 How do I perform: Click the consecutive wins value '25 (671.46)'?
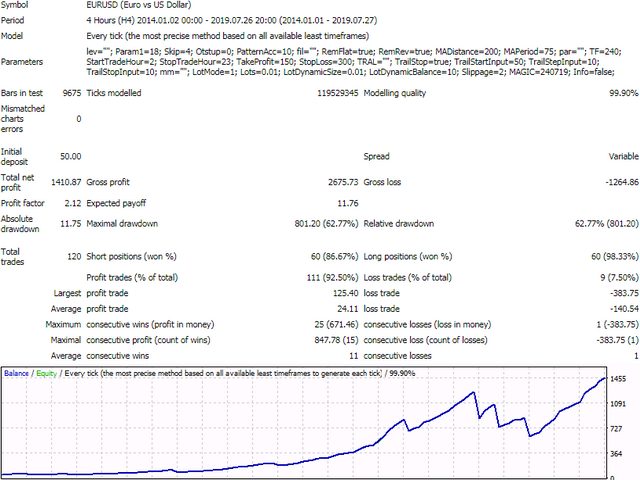[x=336, y=324]
